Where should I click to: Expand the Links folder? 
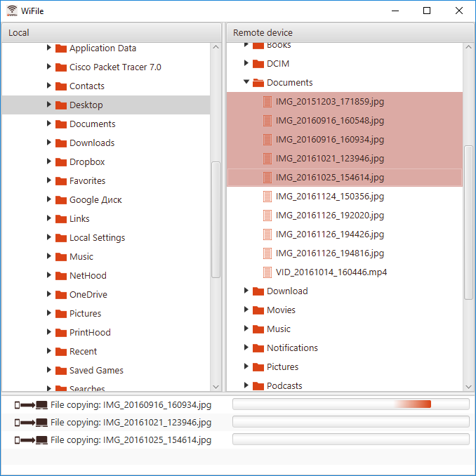point(49,218)
